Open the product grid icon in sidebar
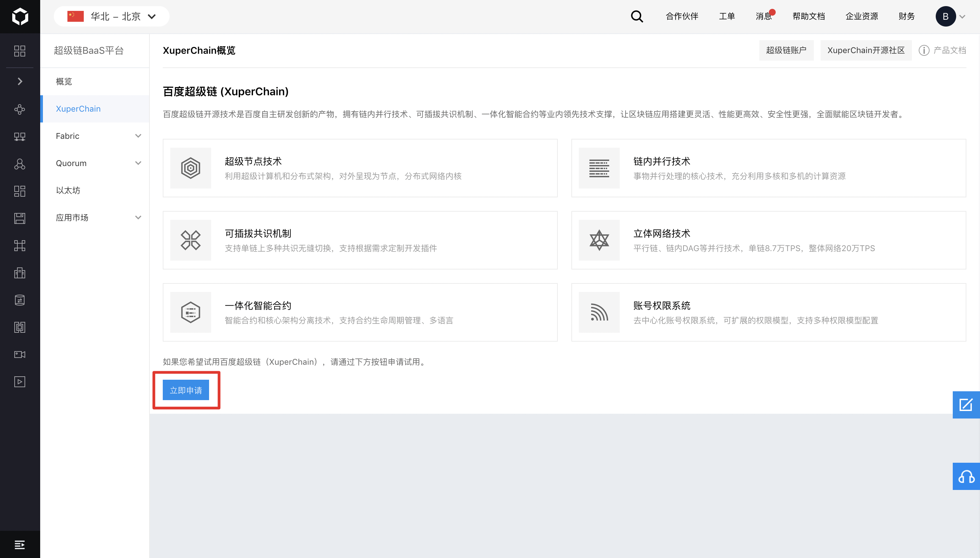This screenshot has width=980, height=558. pos(19,51)
